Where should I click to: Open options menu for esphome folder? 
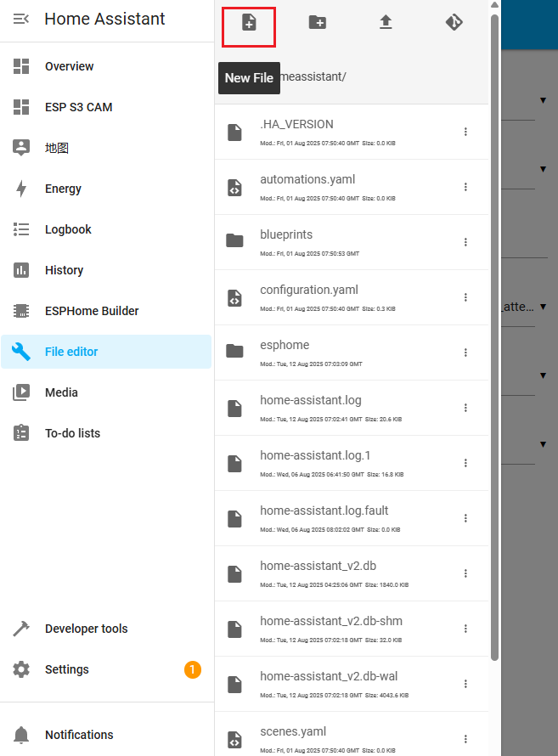465,353
